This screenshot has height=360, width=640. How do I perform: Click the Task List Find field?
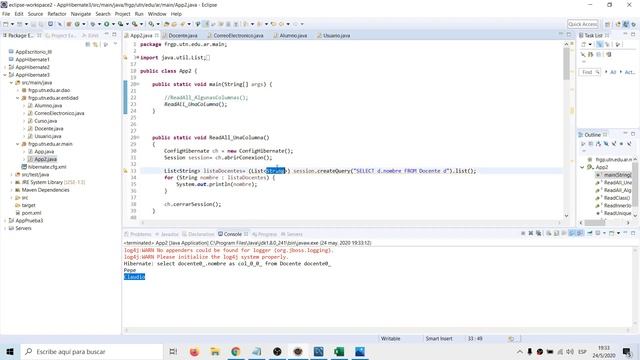pos(589,72)
